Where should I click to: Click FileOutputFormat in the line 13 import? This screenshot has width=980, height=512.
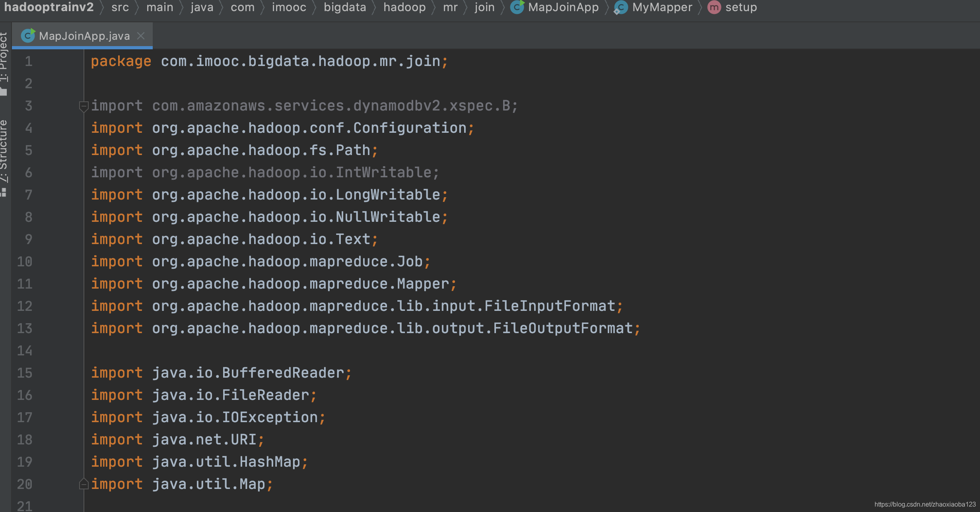point(563,328)
